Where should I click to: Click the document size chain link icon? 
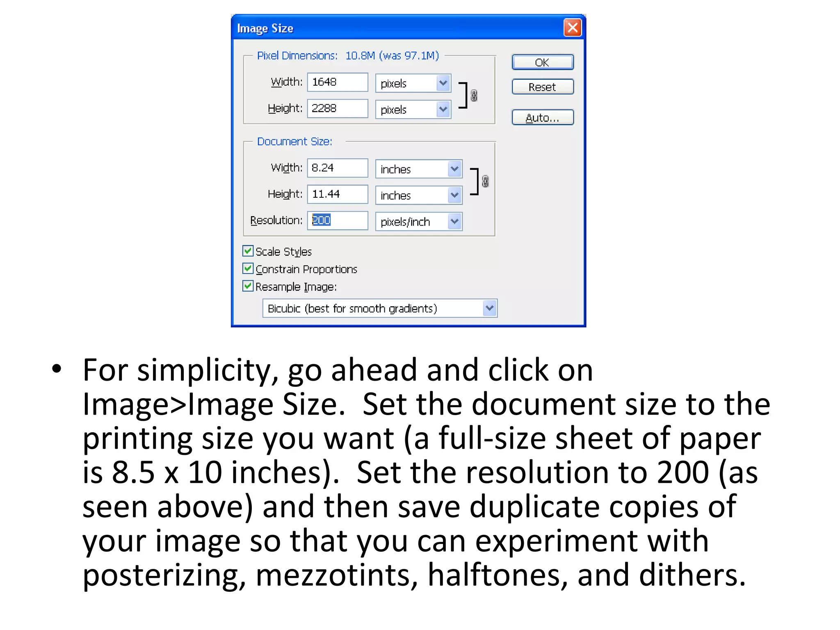(x=485, y=181)
